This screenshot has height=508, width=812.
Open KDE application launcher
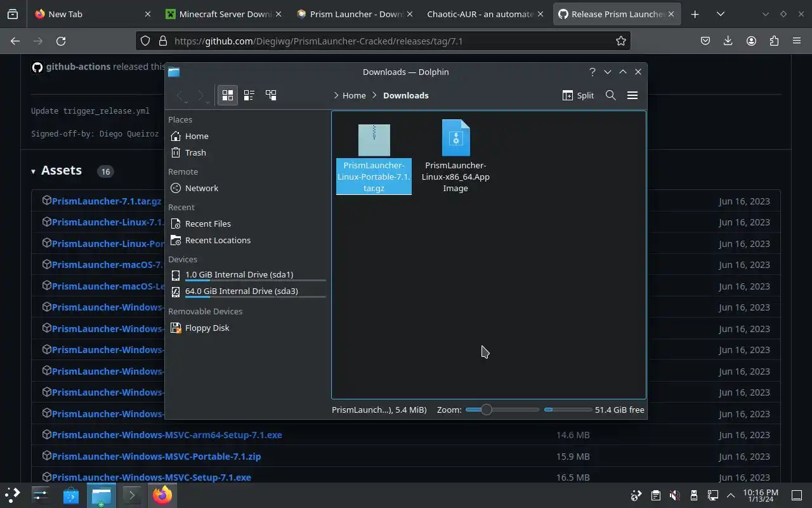[13, 495]
